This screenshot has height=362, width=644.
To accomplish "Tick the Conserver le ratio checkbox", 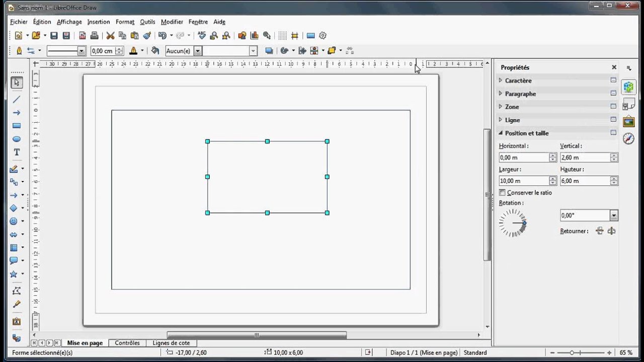I will pyautogui.click(x=502, y=193).
